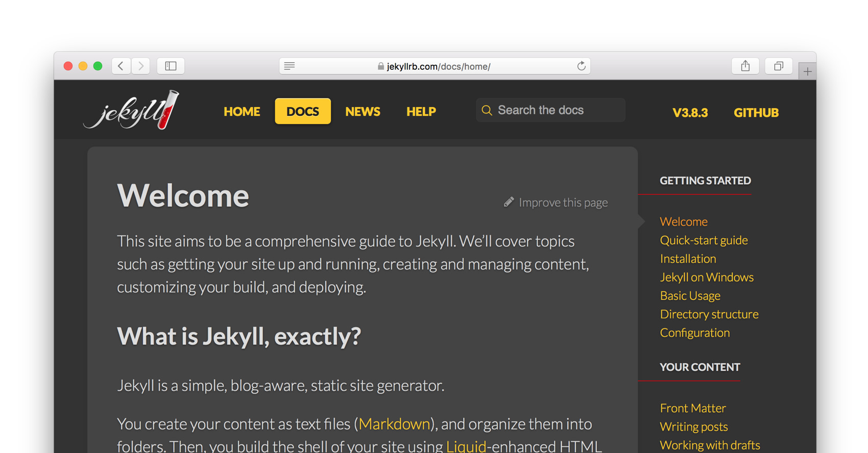The image size is (868, 453).
Task: Click the Safari back arrow button
Action: [121, 66]
